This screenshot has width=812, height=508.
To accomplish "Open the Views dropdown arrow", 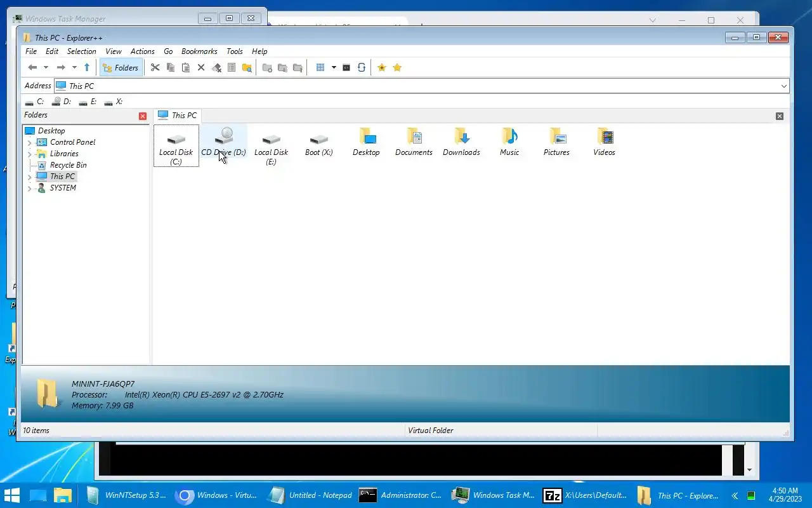I will 334,67.
